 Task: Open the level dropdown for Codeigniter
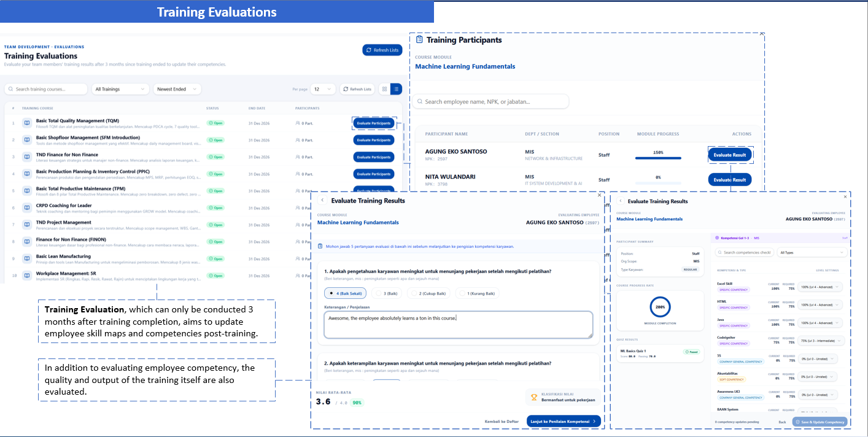821,341
